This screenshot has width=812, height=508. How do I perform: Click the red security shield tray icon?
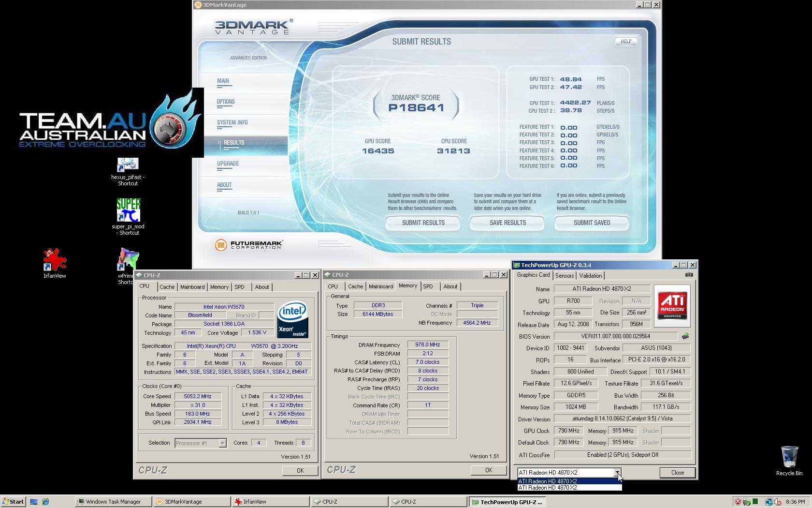click(x=738, y=502)
